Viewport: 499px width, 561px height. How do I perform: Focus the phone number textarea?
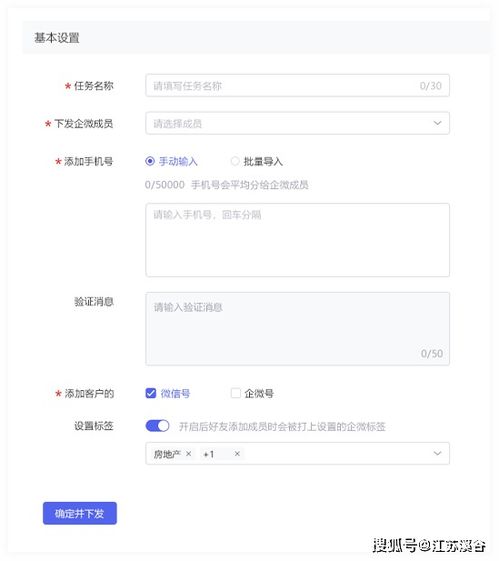coord(297,240)
